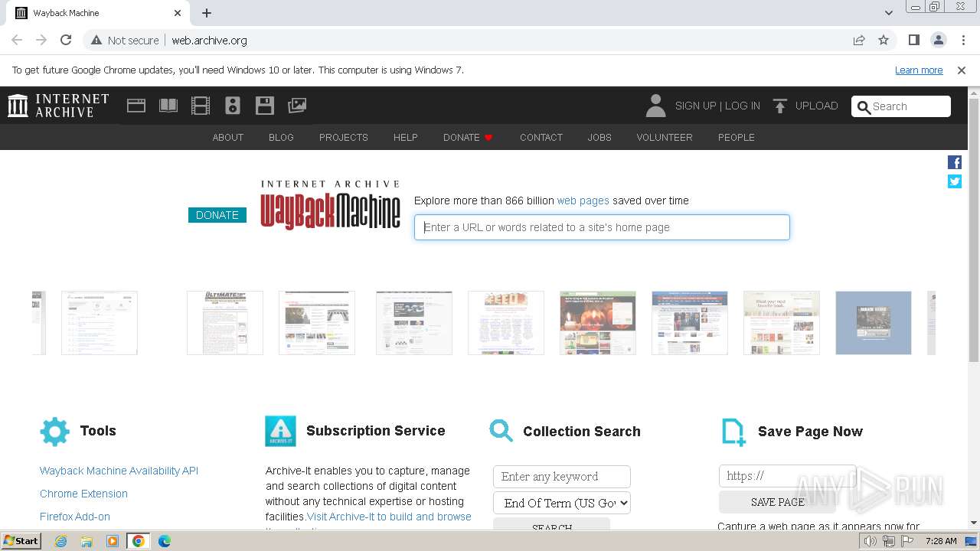This screenshot has width=980, height=551.
Task: Click the volume tray icon
Action: (871, 541)
